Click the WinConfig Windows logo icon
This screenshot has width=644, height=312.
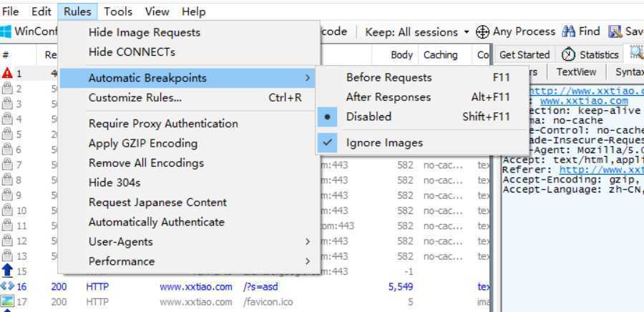[6, 31]
